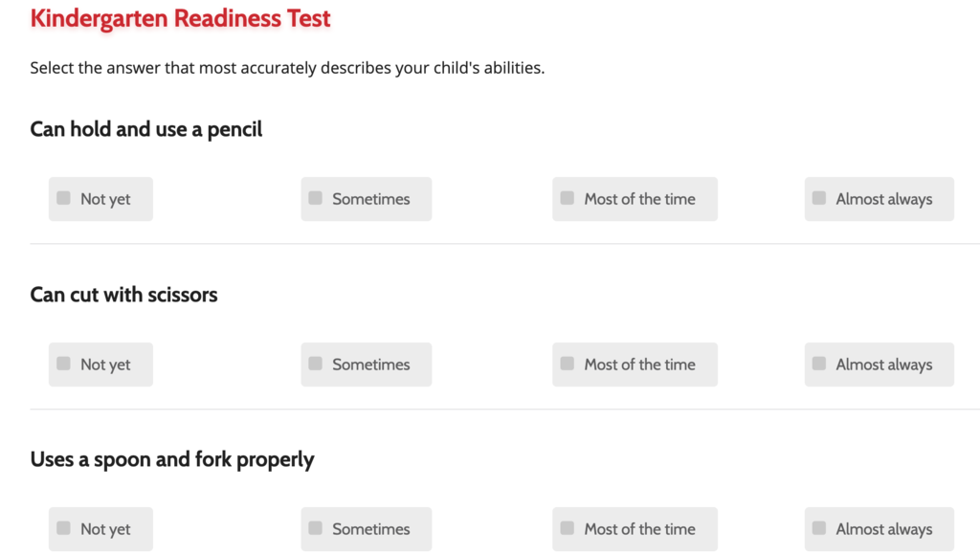The width and height of the screenshot is (980, 554).
Task: Tick the checkbox square beside spoon 'Sometimes'
Action: pyautogui.click(x=315, y=528)
